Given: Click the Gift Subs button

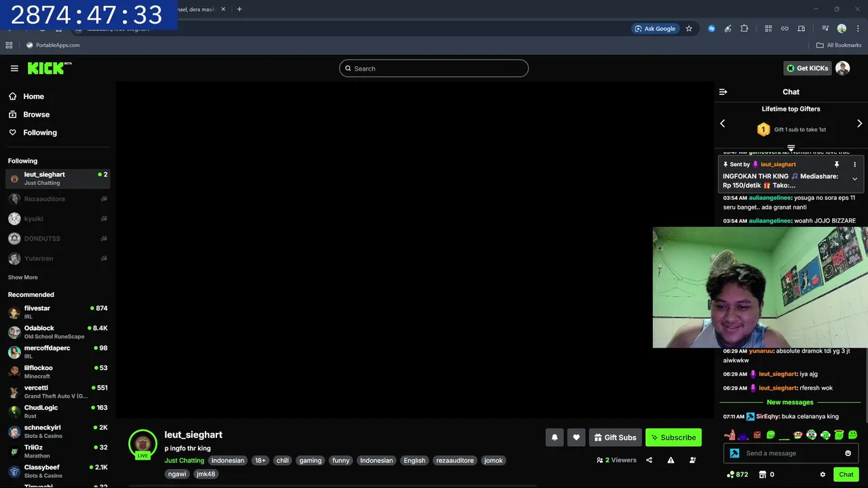Looking at the screenshot, I should coord(615,437).
